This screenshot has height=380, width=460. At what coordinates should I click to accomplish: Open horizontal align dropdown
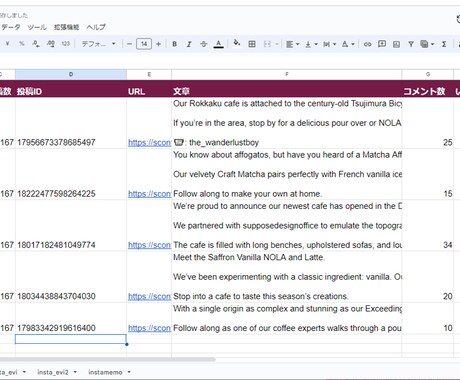(293, 44)
